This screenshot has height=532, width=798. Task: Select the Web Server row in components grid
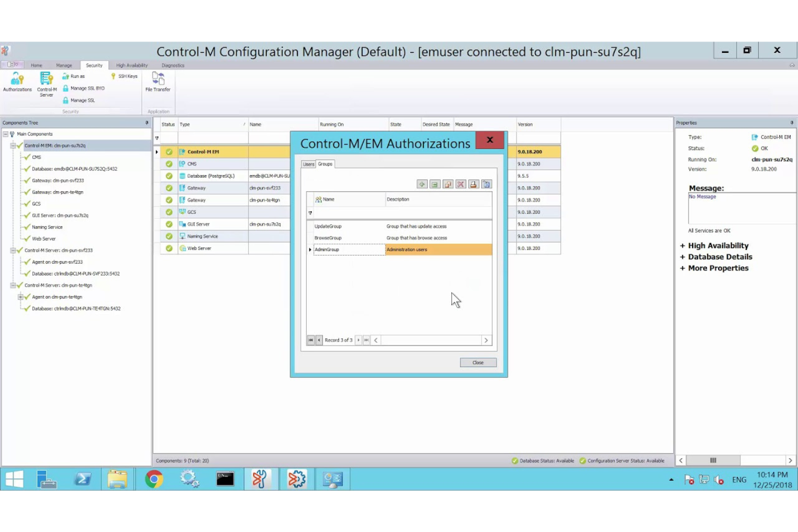click(x=360, y=248)
